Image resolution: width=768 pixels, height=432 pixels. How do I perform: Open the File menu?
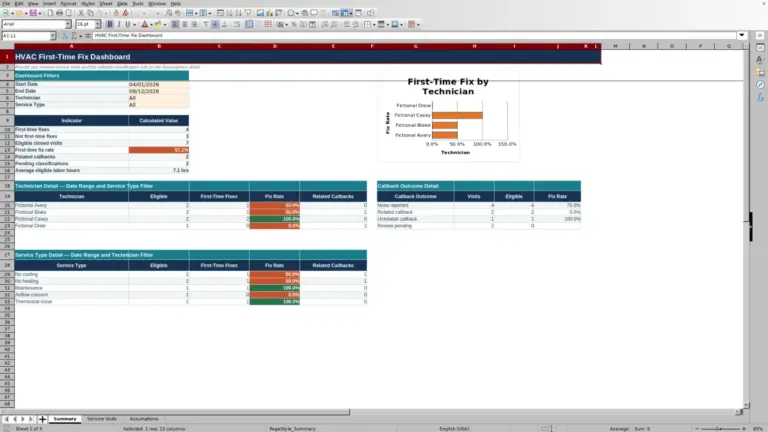tap(6, 3)
